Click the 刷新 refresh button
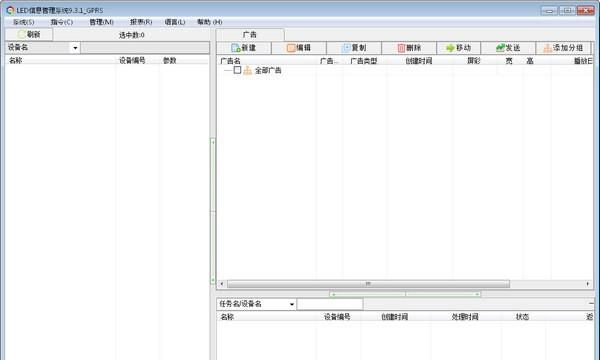The height and width of the screenshot is (360, 600). pos(29,34)
